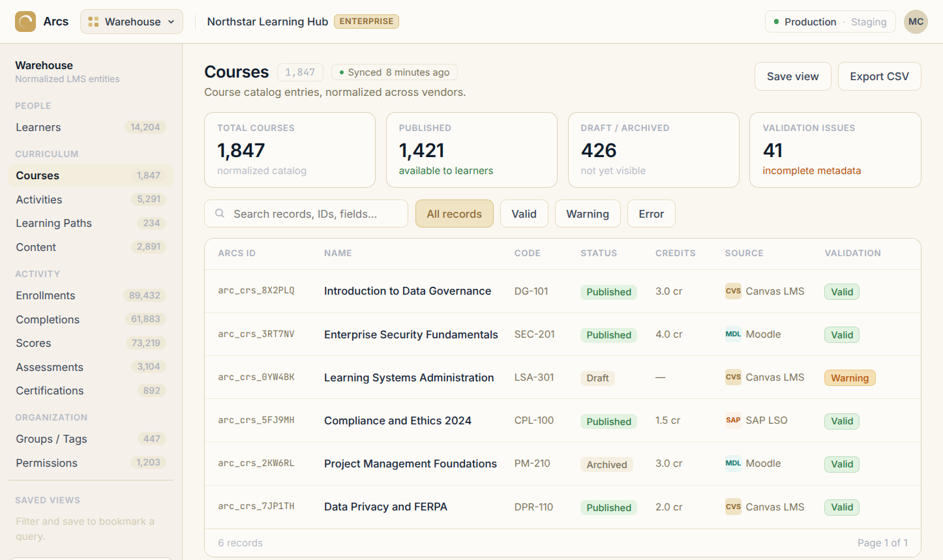This screenshot has height=560, width=943.
Task: Open Activities in the sidebar
Action: [x=91, y=199]
